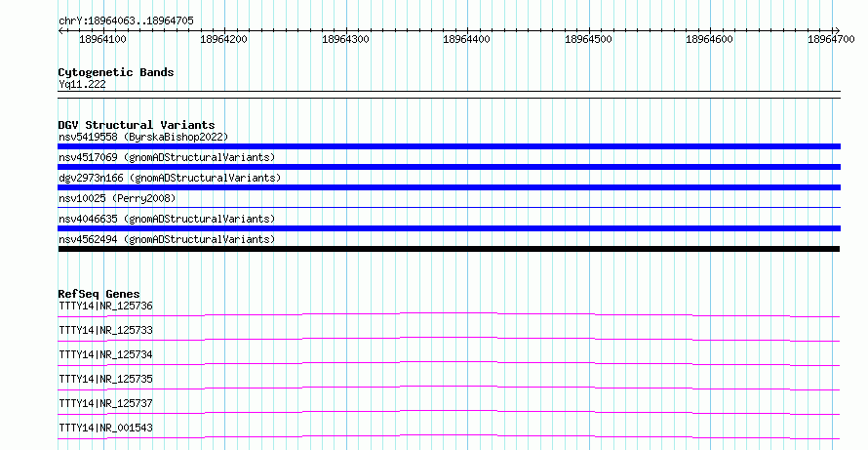
Task: Open variant dgv2973n166 label
Action: [x=170, y=178]
